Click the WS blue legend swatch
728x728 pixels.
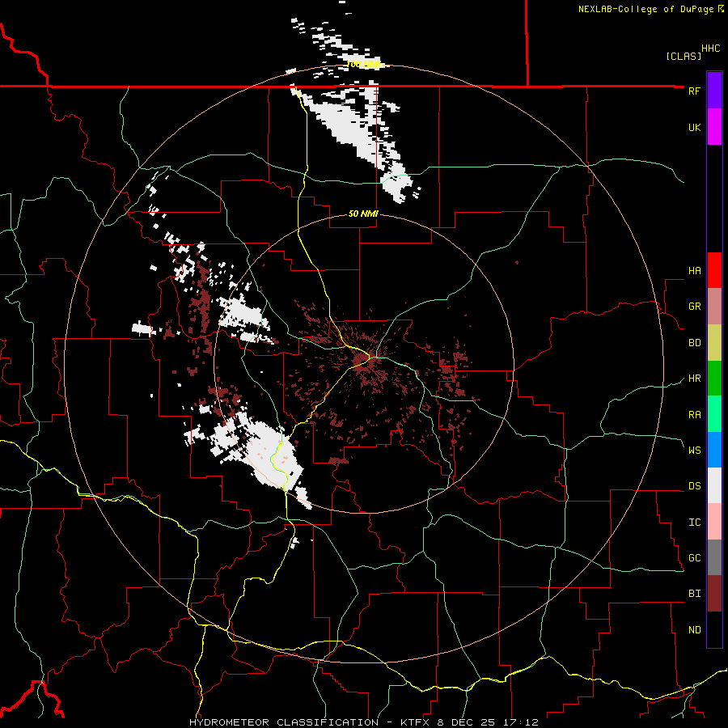pos(714,450)
